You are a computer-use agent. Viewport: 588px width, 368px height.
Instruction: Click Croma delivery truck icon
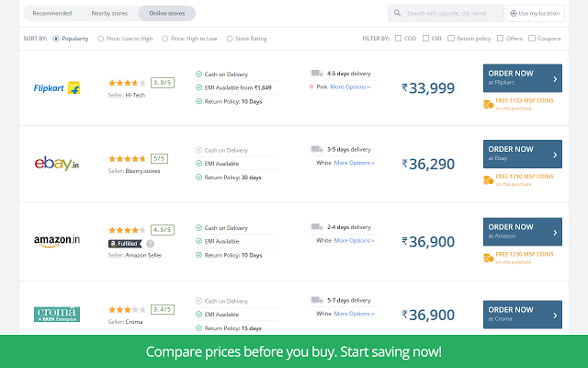pyautogui.click(x=316, y=300)
